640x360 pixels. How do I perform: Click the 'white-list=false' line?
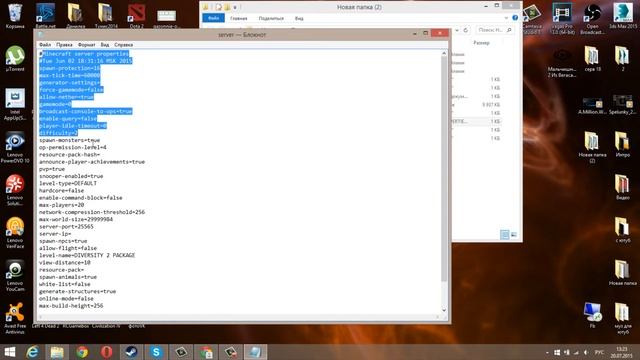(x=64, y=284)
